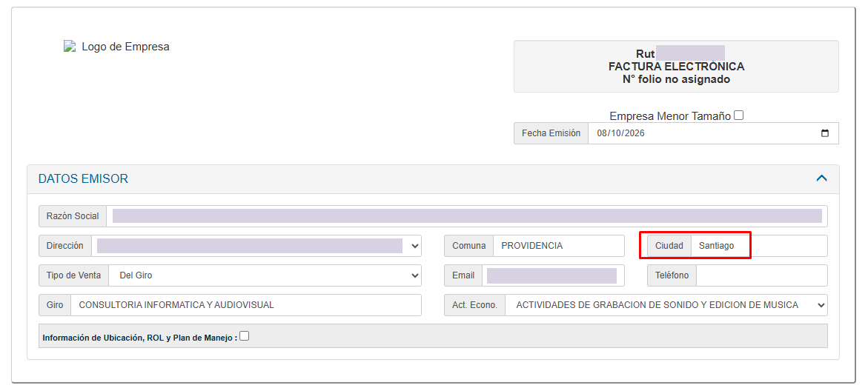Viewport: 868px width, 388px height.
Task: Click the Act. Econo. label
Action: [475, 305]
